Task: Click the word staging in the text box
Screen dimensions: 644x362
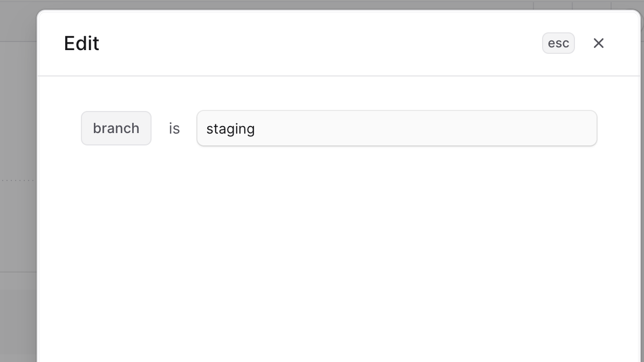Action: click(x=230, y=129)
